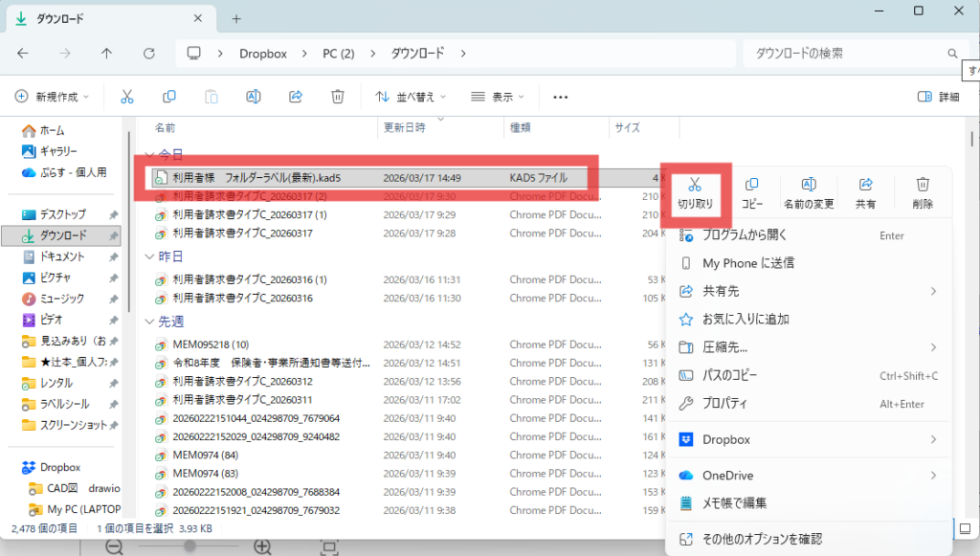The width and height of the screenshot is (980, 556).
Task: Choose パスのコピー in context menu
Action: (x=731, y=376)
